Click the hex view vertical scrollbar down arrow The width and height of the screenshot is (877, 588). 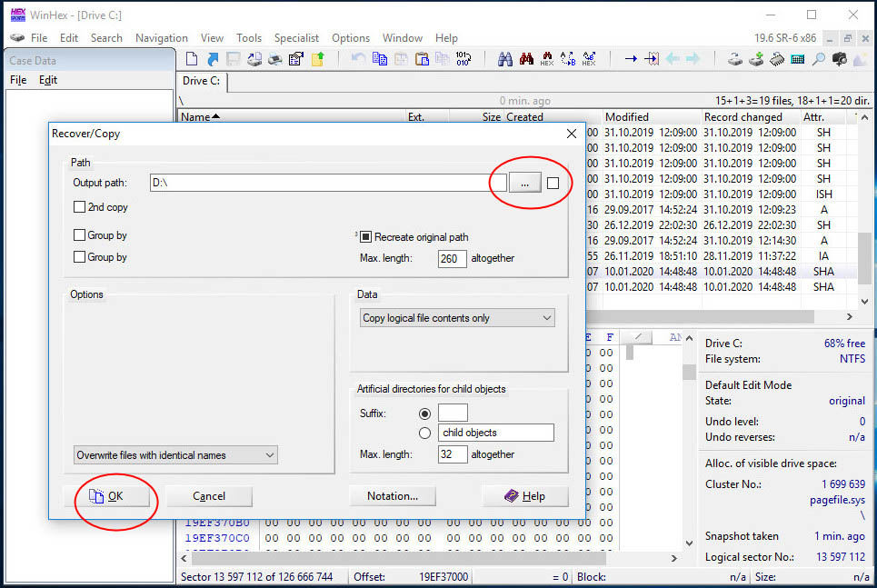(x=689, y=543)
